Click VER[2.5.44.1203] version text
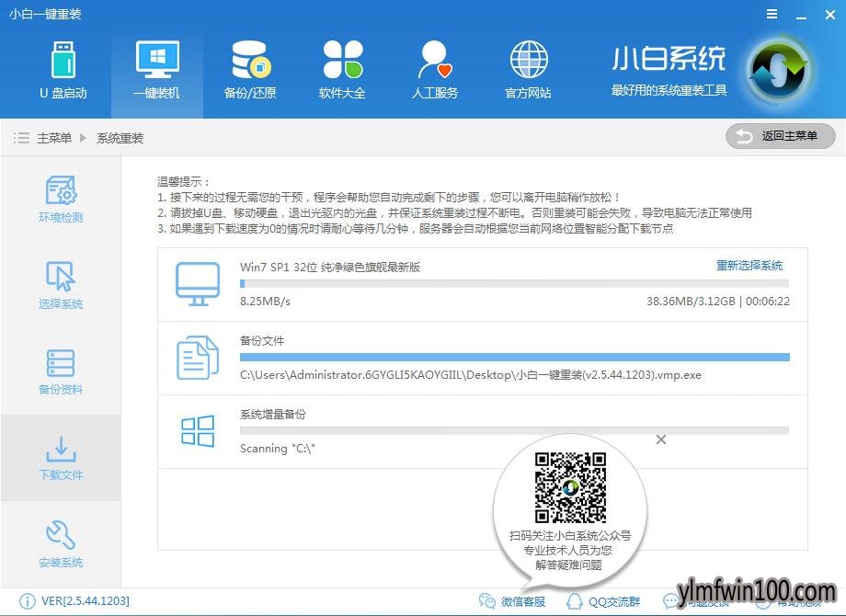This screenshot has width=846, height=616. (86, 601)
